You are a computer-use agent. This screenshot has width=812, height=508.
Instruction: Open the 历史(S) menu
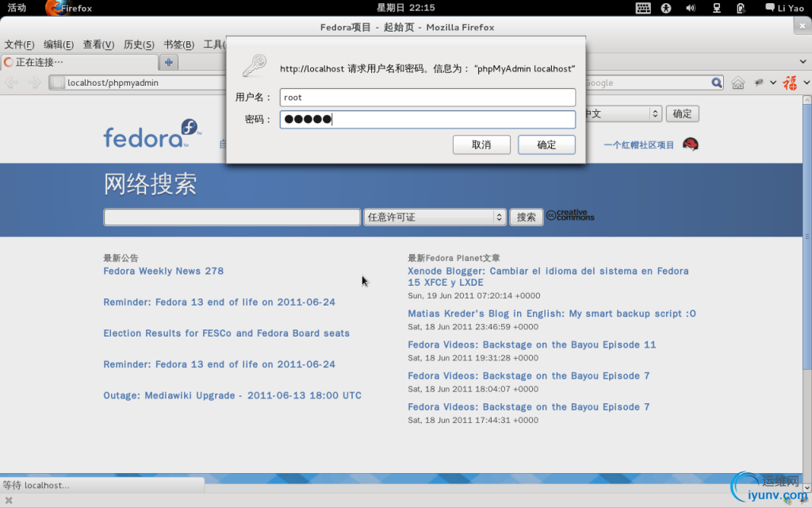click(139, 44)
